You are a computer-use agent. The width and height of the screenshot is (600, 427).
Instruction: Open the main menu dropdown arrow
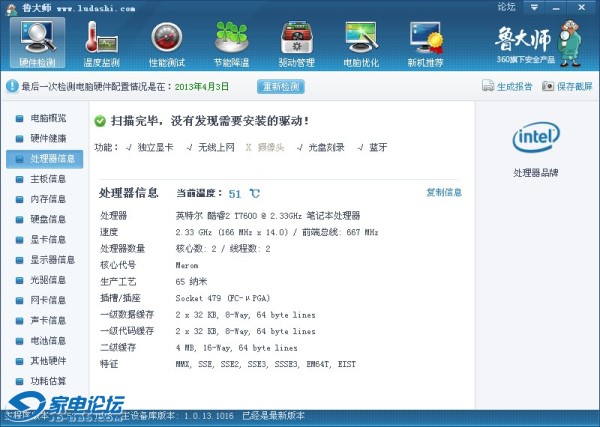[533, 7]
